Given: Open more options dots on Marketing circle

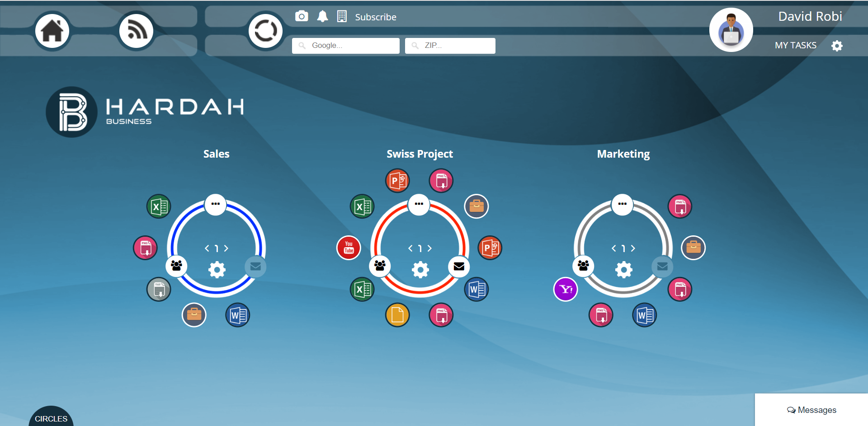Looking at the screenshot, I should pyautogui.click(x=623, y=204).
